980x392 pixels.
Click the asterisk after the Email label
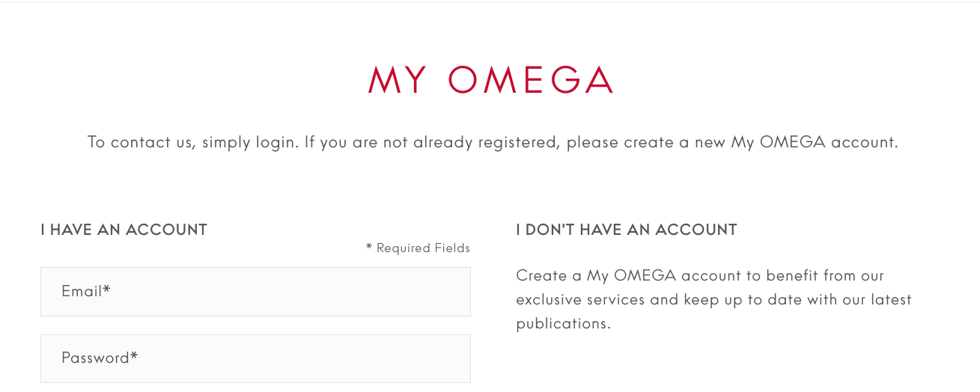tap(107, 290)
